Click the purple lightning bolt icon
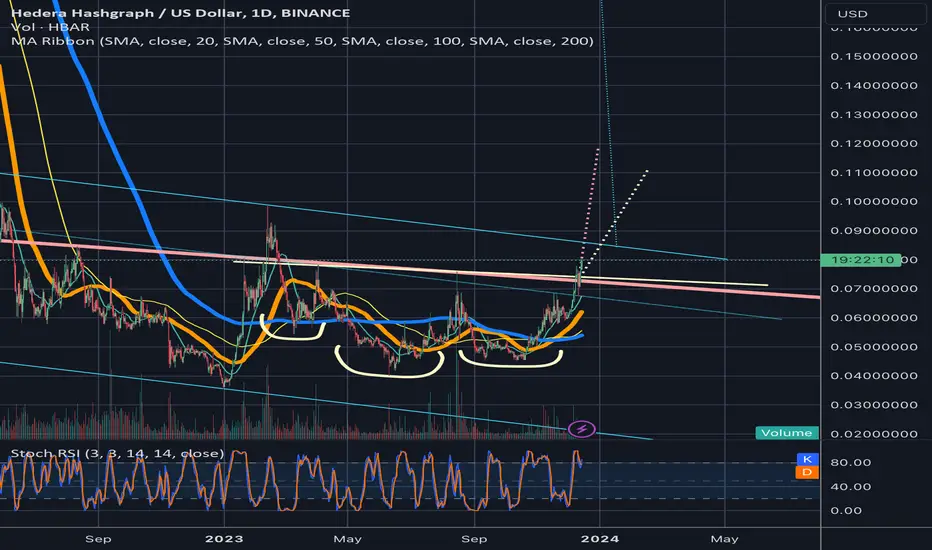 (581, 429)
